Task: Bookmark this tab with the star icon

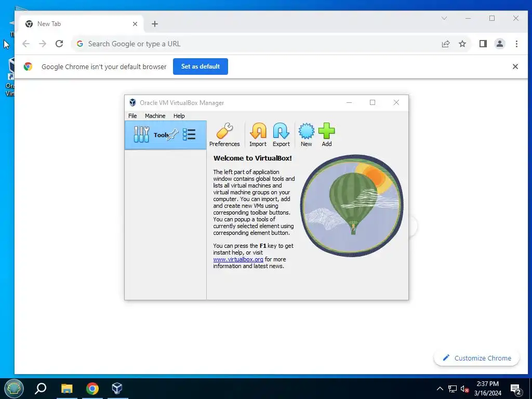Action: (x=462, y=44)
